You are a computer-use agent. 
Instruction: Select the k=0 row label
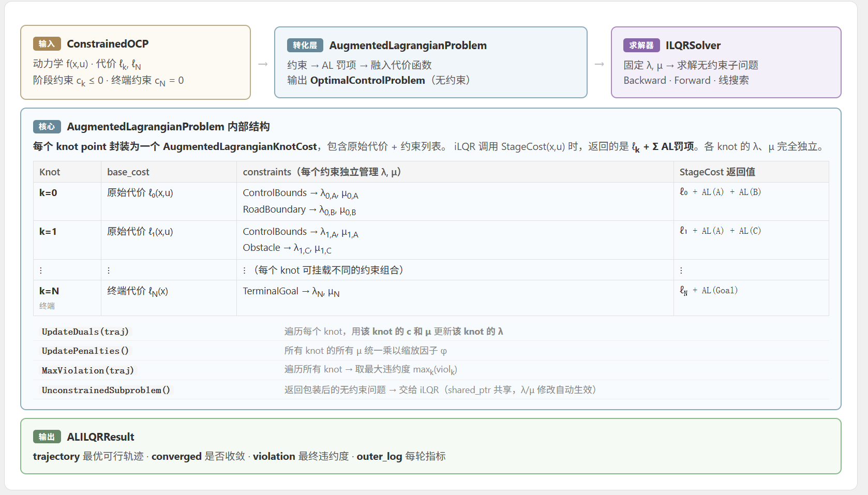(x=48, y=193)
